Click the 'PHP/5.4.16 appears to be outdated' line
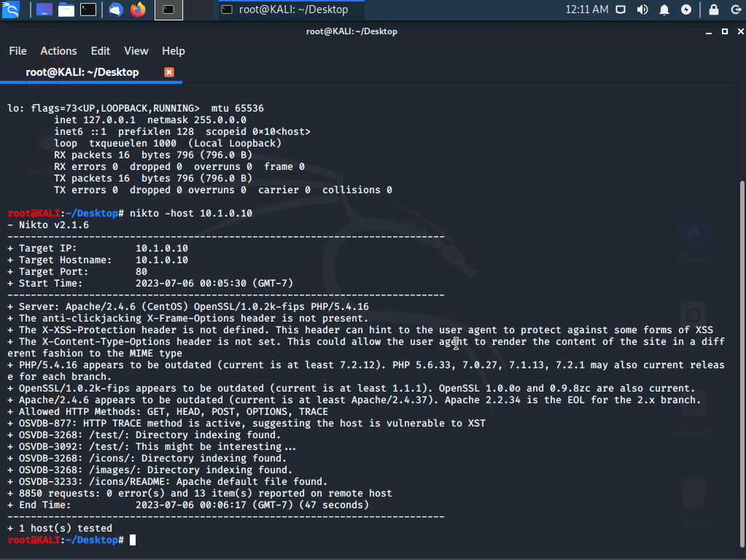 coord(366,371)
